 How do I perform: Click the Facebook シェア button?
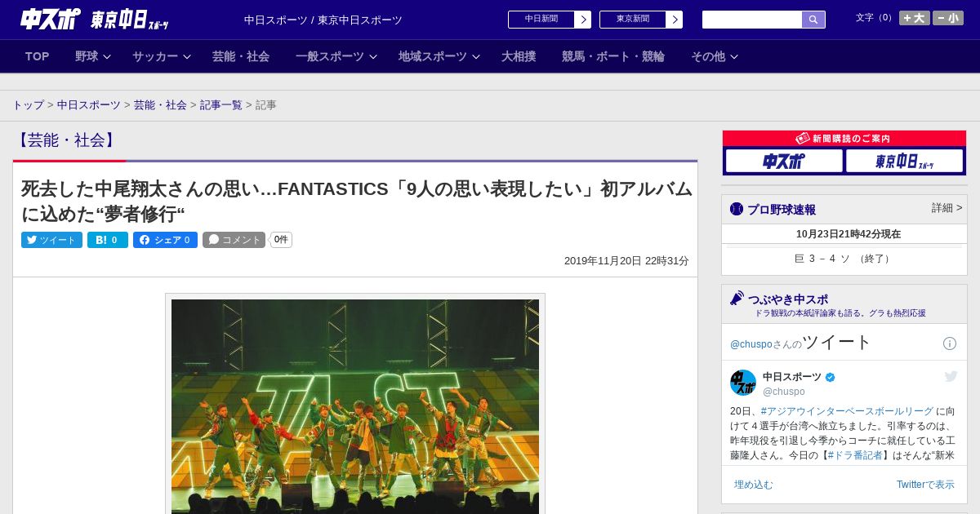click(165, 240)
